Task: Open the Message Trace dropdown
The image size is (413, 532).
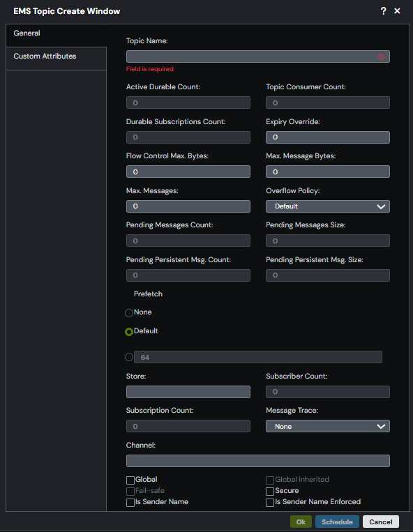Action: click(x=328, y=426)
